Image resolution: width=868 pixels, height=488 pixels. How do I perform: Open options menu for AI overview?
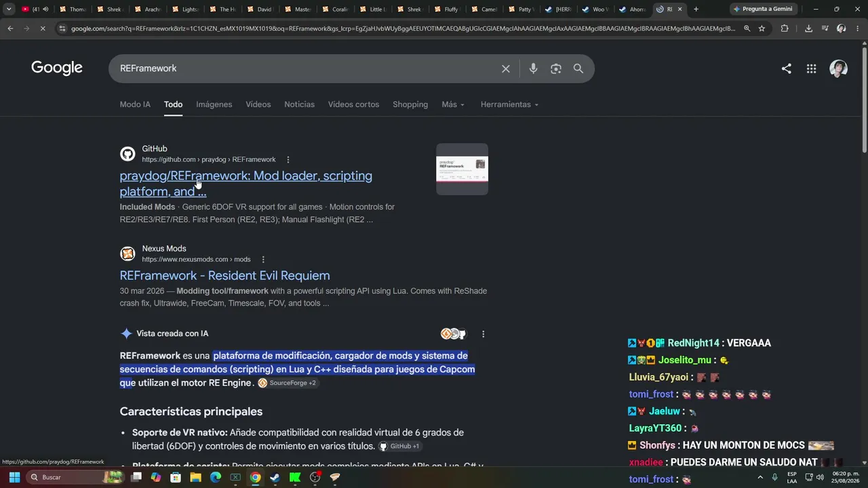[483, 334]
